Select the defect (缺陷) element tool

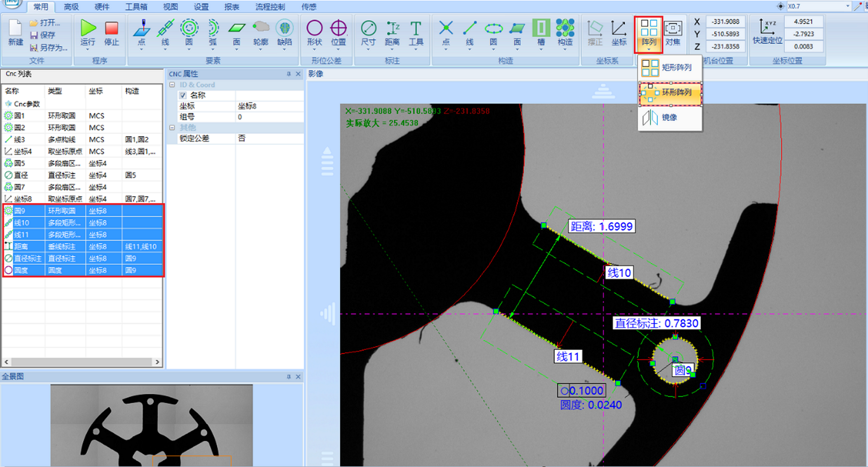pyautogui.click(x=284, y=29)
